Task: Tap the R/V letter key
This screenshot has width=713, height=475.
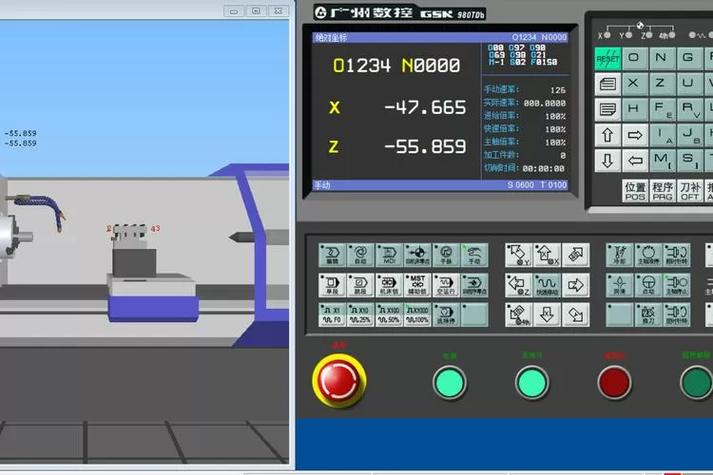Action: coord(689,110)
